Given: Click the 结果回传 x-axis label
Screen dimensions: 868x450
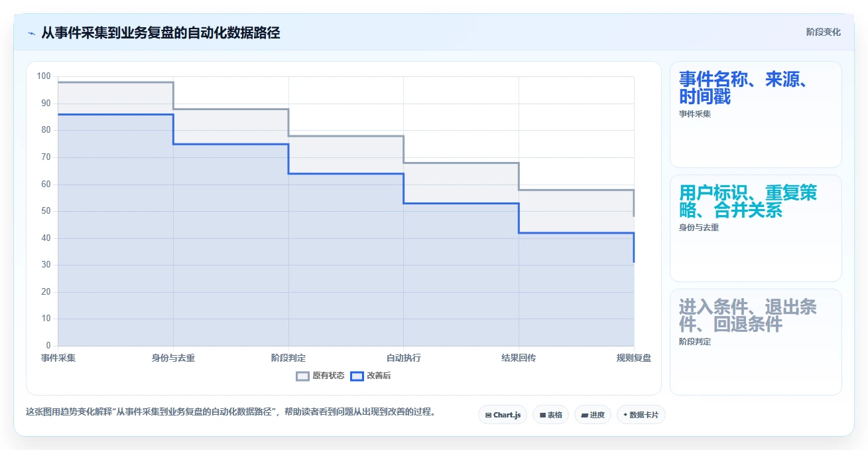Looking at the screenshot, I should [x=519, y=358].
